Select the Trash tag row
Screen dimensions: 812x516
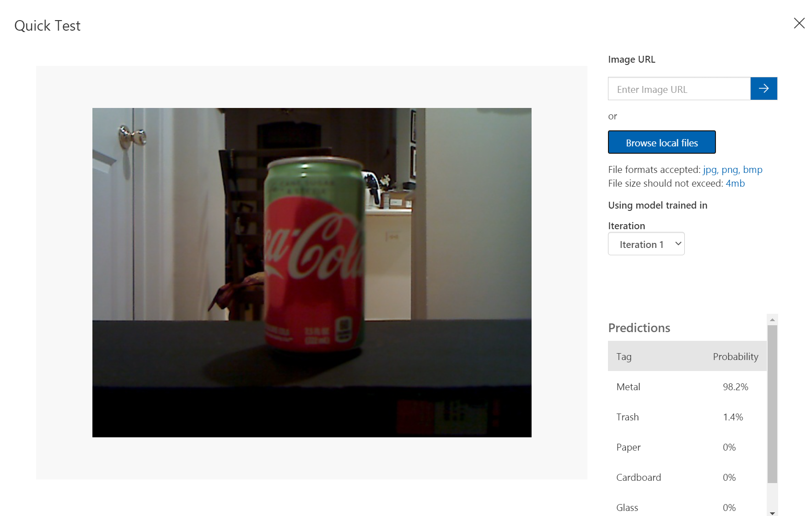tap(687, 417)
